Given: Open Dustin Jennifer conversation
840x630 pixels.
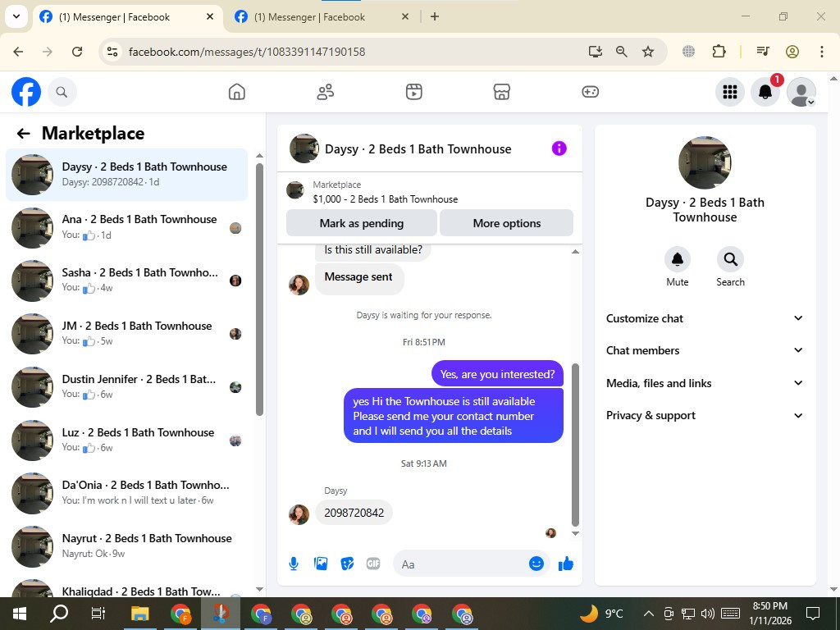Looking at the screenshot, I should coord(127,387).
